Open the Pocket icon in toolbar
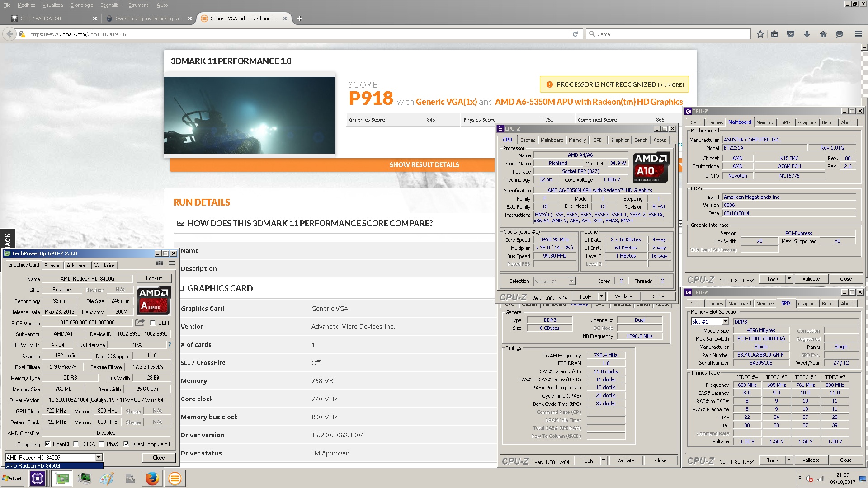Image resolution: width=868 pixels, height=488 pixels. tap(791, 34)
